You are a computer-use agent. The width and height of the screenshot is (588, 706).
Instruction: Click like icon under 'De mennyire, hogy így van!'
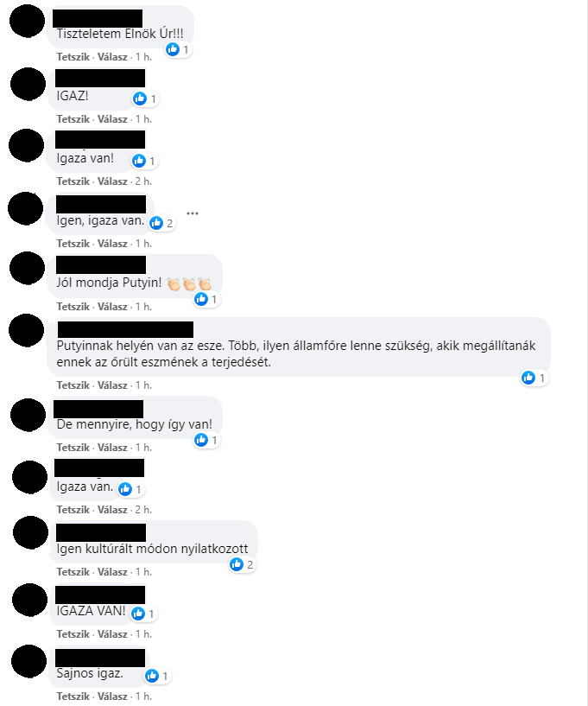point(201,440)
